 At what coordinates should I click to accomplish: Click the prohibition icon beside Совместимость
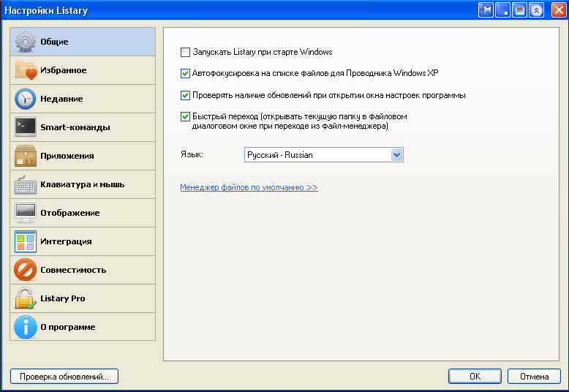pyautogui.click(x=26, y=270)
